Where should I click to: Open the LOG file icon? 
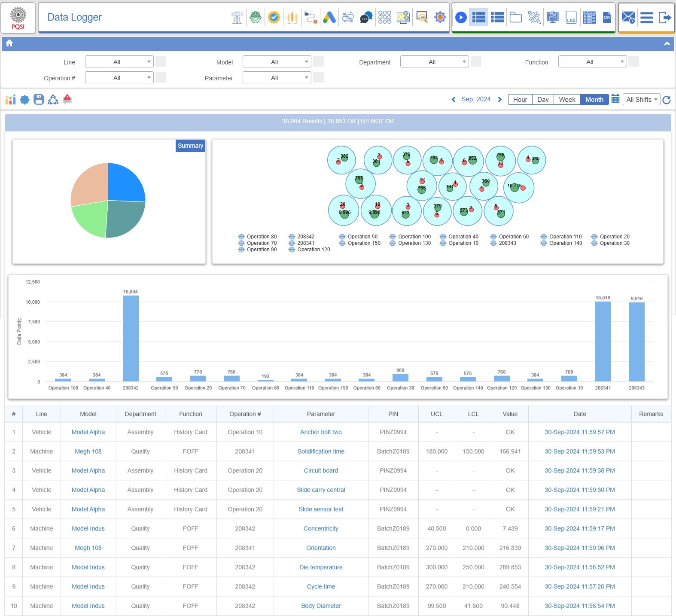pyautogui.click(x=571, y=18)
